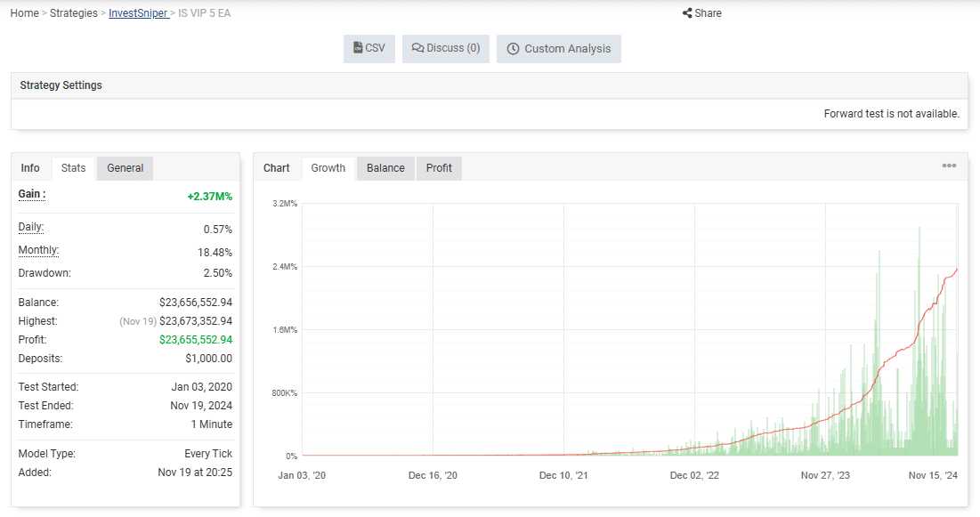
Task: Click the $1,000.00 deposits value
Action: click(x=209, y=359)
